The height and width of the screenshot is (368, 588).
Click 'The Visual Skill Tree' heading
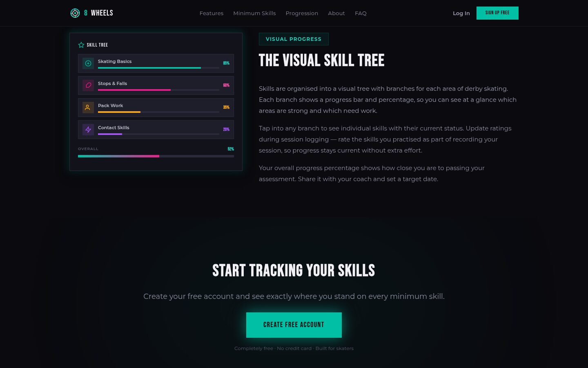(322, 61)
